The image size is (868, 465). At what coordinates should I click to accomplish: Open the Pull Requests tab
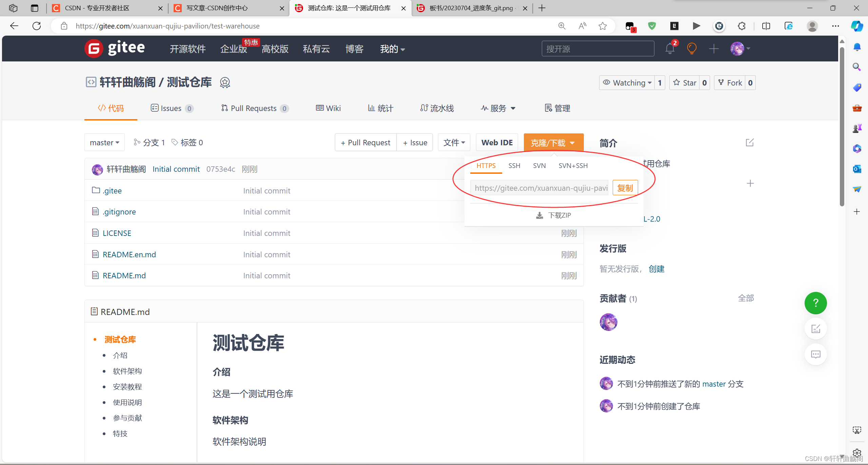pos(254,108)
